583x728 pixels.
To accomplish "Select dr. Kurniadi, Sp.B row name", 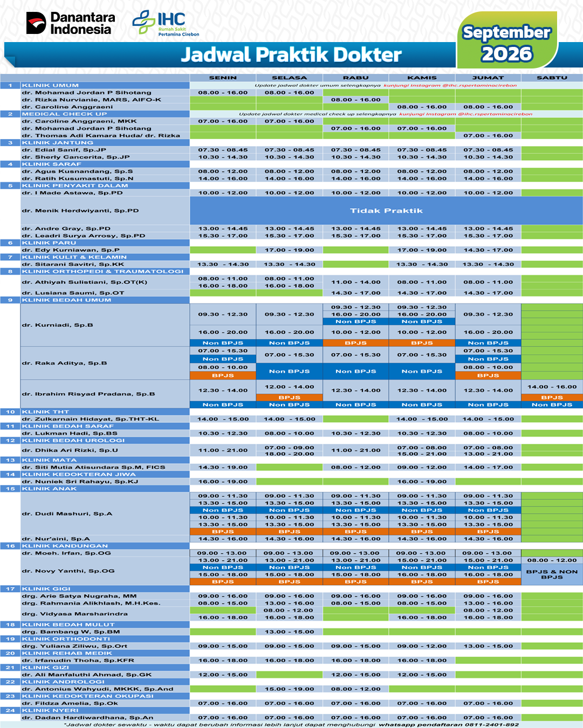I will 57,325.
